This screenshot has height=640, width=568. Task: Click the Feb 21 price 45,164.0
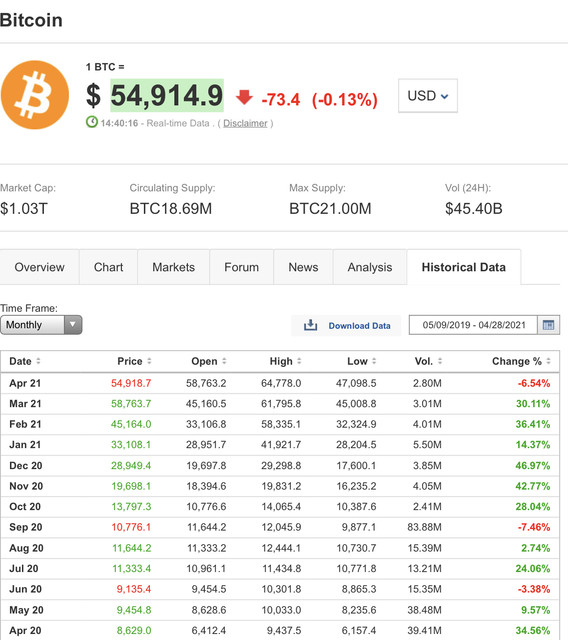pyautogui.click(x=131, y=424)
